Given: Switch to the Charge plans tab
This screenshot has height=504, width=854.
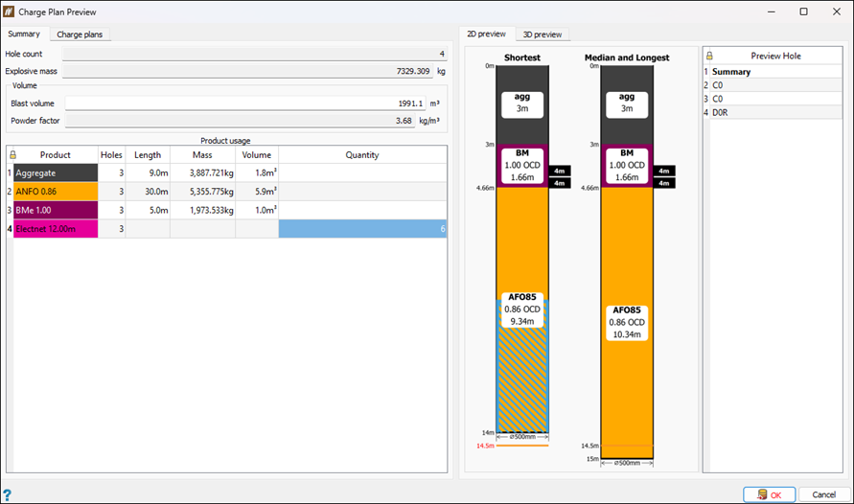Looking at the screenshot, I should tap(81, 34).
